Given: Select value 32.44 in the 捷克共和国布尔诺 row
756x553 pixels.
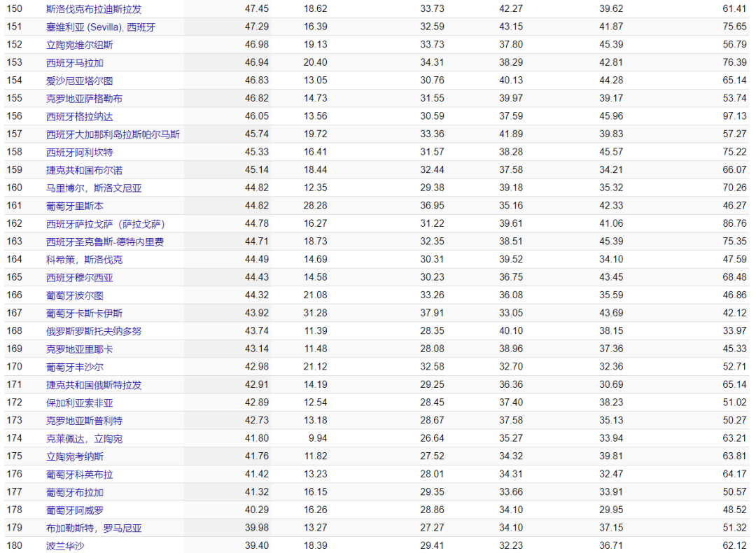Looking at the screenshot, I should tap(432, 169).
